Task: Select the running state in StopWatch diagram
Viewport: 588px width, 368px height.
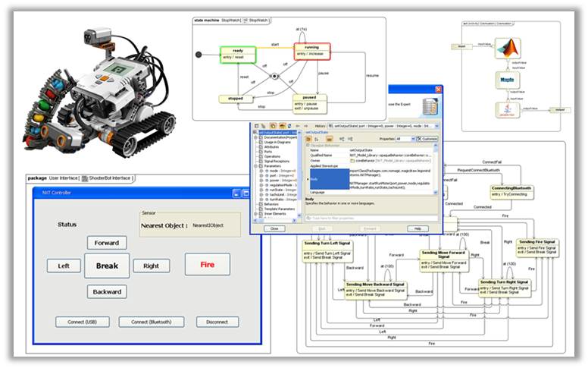Action: [x=312, y=51]
